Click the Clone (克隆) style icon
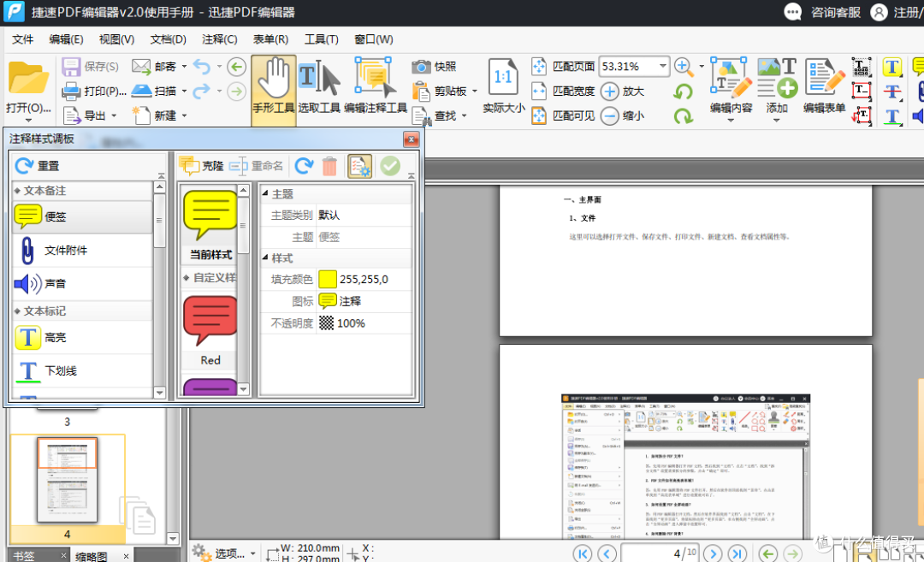Viewport: 924px width, 562px height. pos(188,166)
